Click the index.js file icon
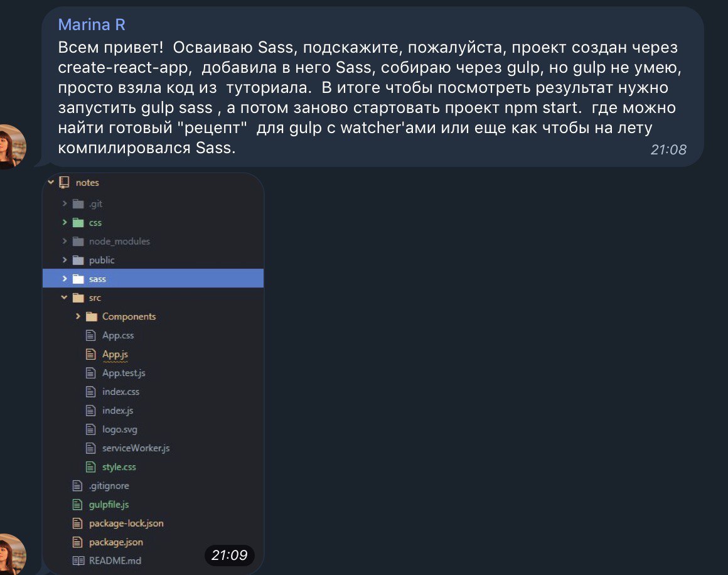 click(91, 411)
